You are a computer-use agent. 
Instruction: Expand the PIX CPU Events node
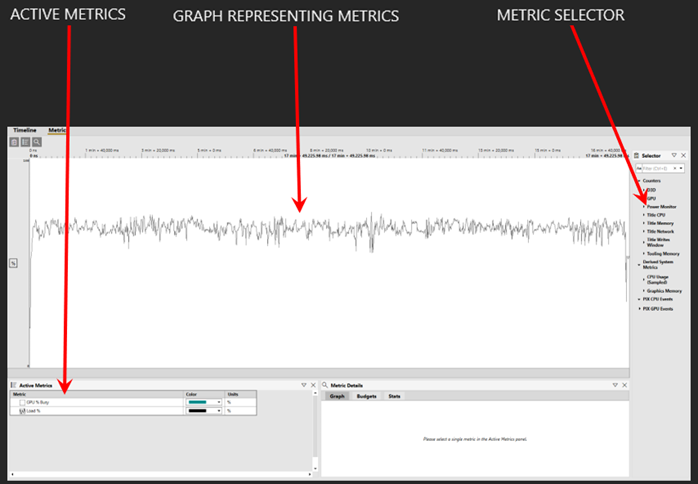[x=639, y=299]
